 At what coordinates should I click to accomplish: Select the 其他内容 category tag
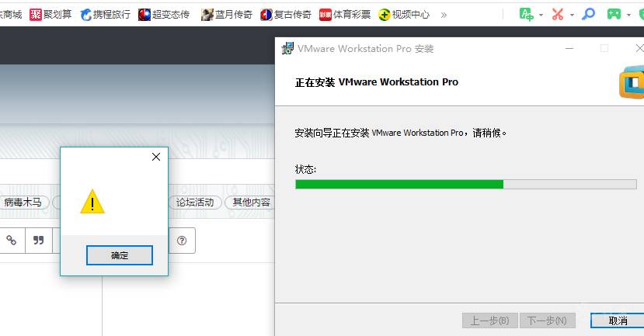coord(251,203)
